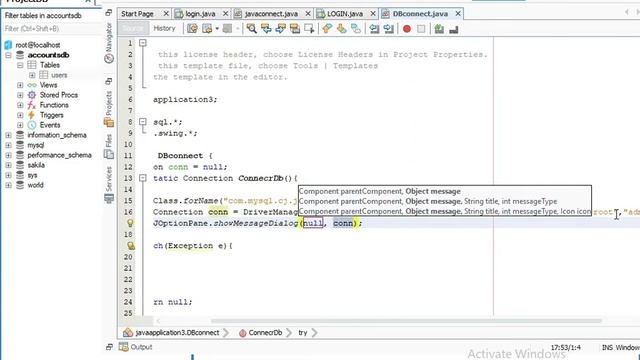The width and height of the screenshot is (640, 360).
Task: Collapse method fold on line 13
Action: (142, 178)
